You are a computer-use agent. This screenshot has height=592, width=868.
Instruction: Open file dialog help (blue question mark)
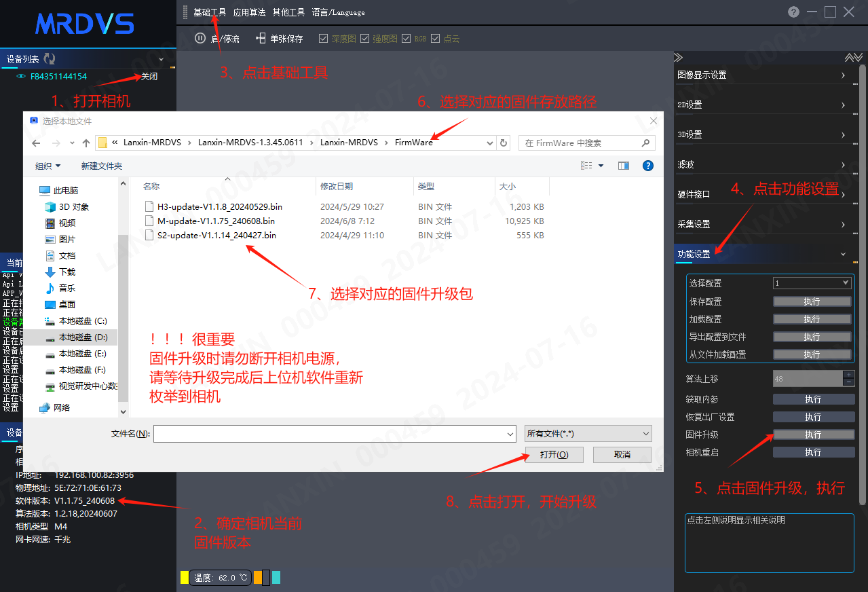click(x=647, y=166)
